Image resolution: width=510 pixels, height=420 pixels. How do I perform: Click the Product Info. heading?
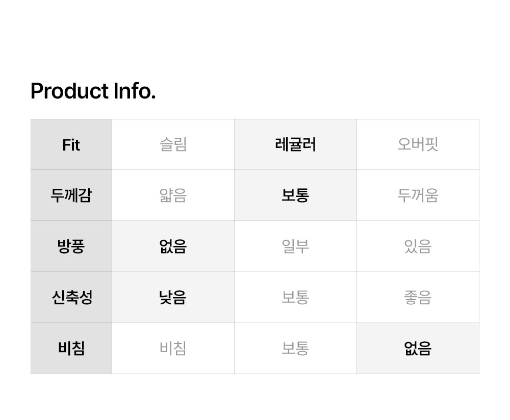pyautogui.click(x=93, y=91)
